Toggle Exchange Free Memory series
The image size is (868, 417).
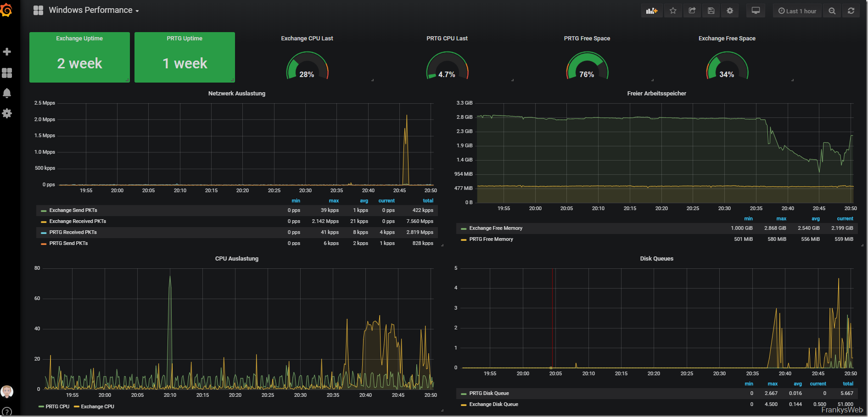(496, 228)
